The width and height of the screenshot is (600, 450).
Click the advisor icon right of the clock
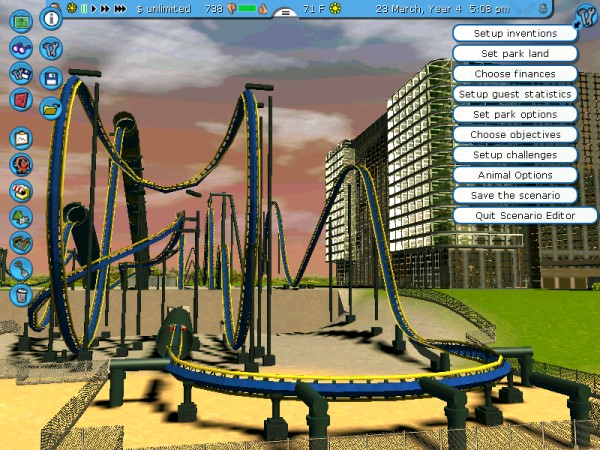[x=543, y=8]
